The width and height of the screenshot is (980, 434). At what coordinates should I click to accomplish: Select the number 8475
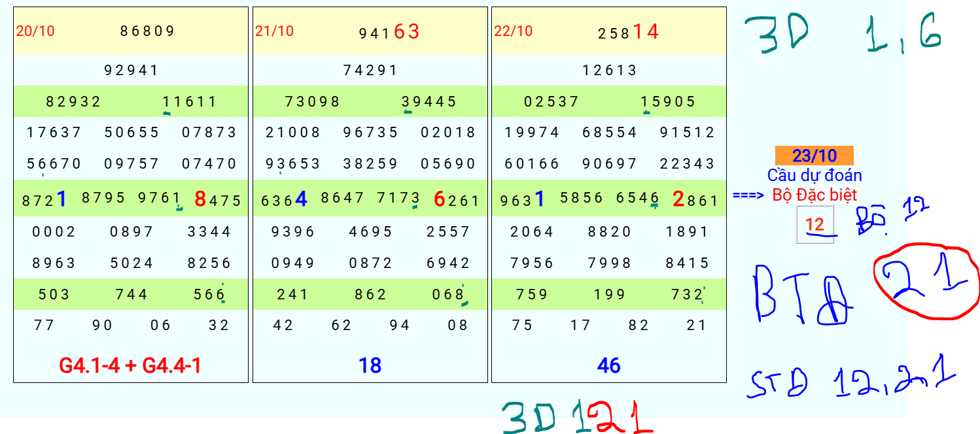(219, 199)
